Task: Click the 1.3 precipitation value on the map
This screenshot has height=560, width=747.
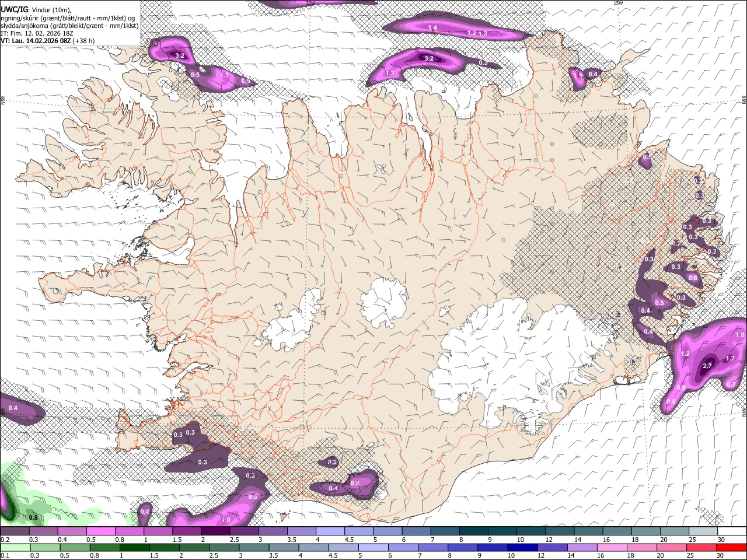Action: pos(390,73)
